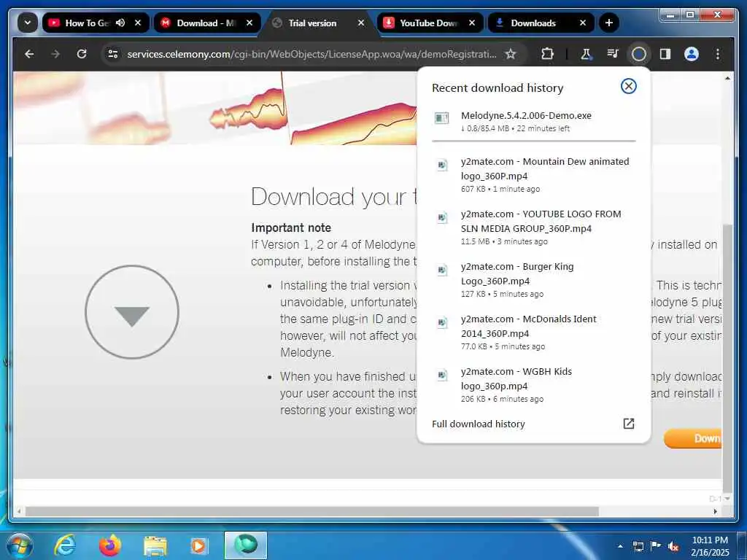Launch Internet Explorer from taskbar
This screenshot has width=747, height=560.
coord(64,545)
